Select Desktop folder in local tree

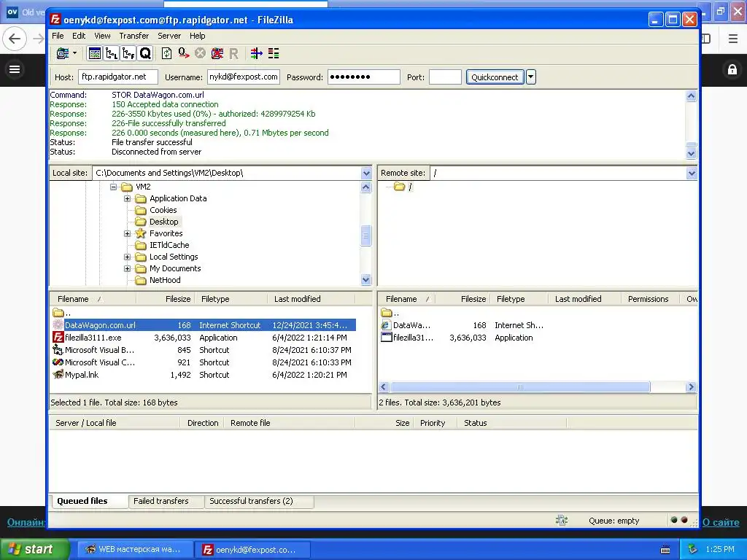pos(164,222)
